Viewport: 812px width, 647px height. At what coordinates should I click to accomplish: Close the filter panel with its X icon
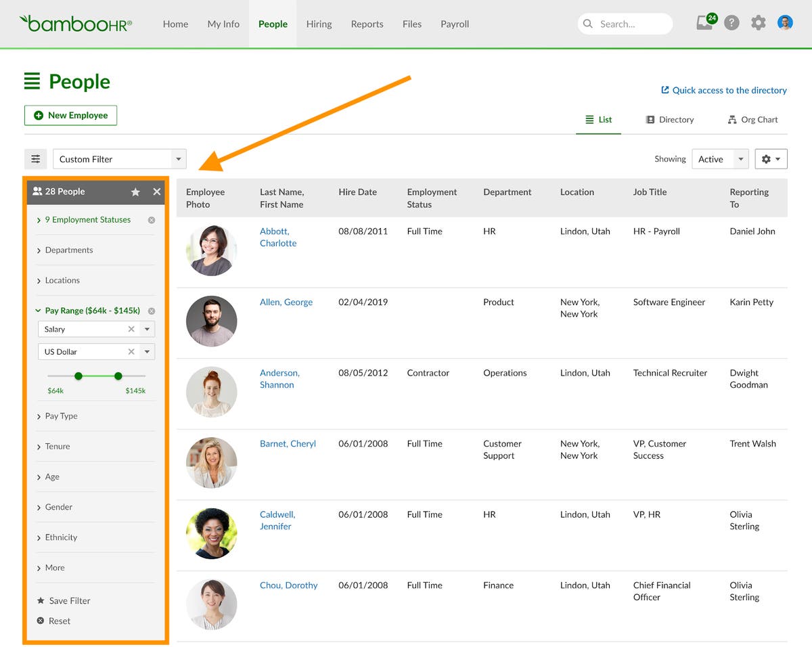pos(156,192)
